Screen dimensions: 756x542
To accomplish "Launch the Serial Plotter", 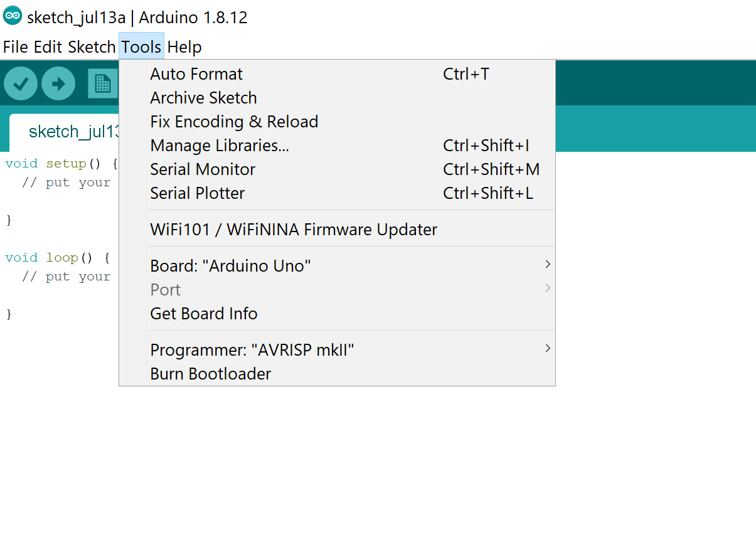I will [x=197, y=193].
